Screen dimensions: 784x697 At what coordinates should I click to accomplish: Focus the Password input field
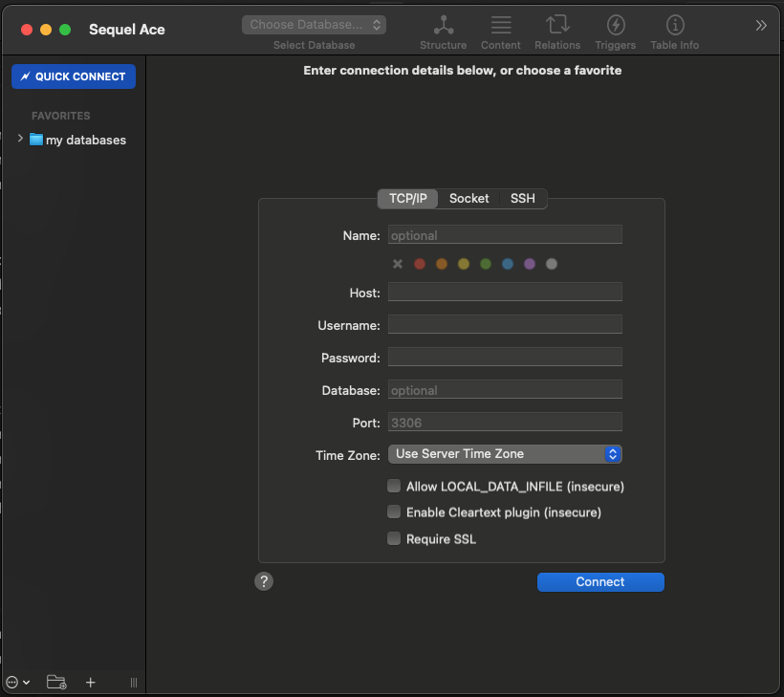(505, 357)
